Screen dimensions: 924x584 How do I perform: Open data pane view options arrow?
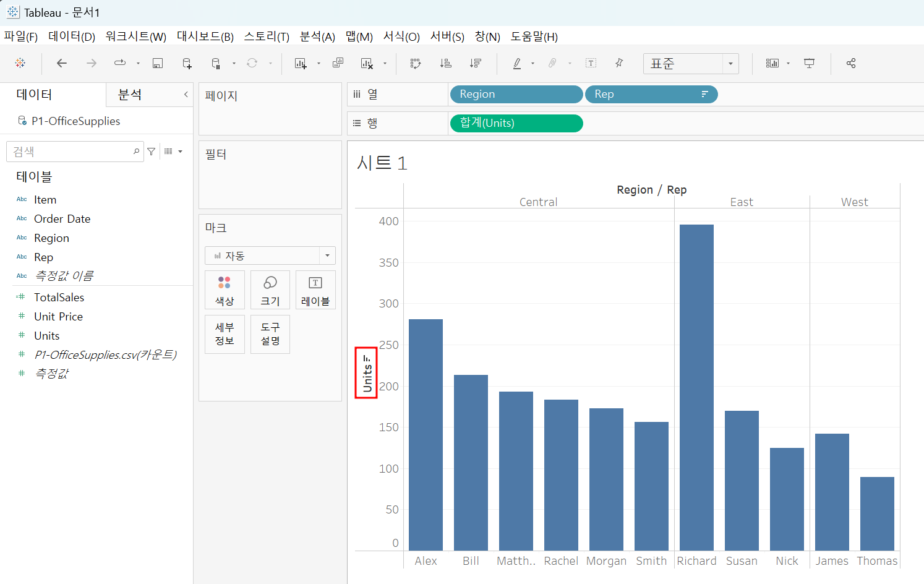pyautogui.click(x=181, y=152)
